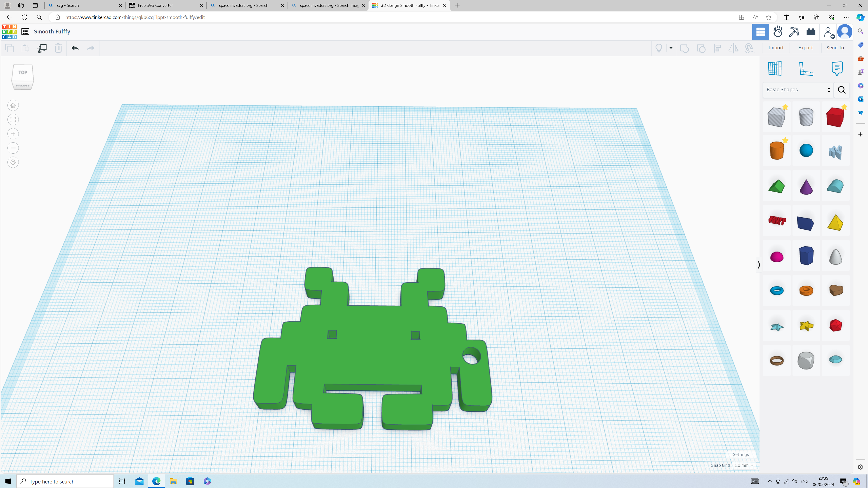The width and height of the screenshot is (868, 488).
Task: Click the Smooth Fulffy design name
Action: (52, 31)
